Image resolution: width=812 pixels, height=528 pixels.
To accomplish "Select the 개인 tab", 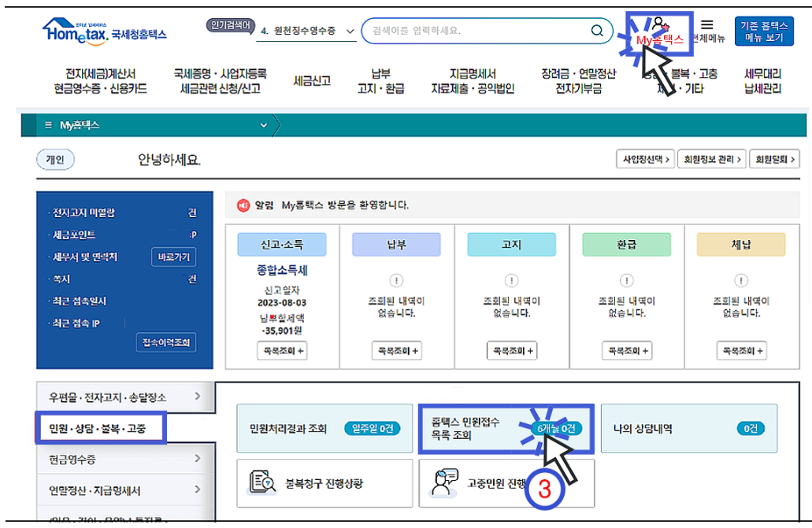I will tap(54, 159).
